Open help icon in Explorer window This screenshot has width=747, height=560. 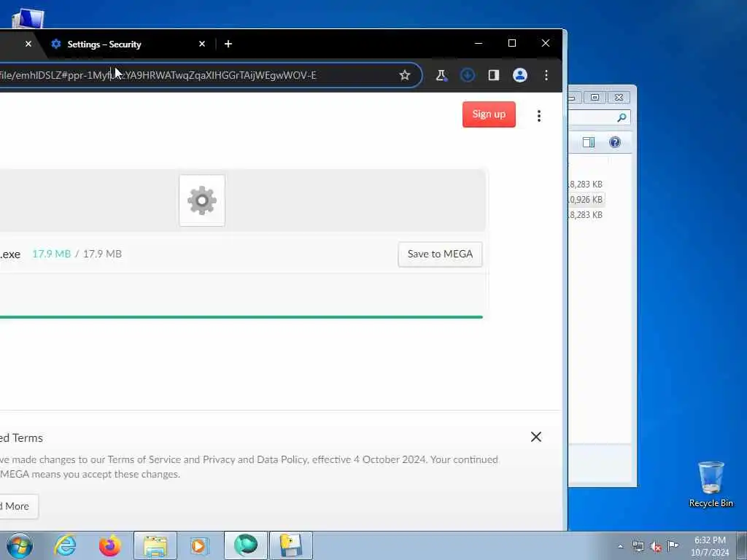click(614, 142)
